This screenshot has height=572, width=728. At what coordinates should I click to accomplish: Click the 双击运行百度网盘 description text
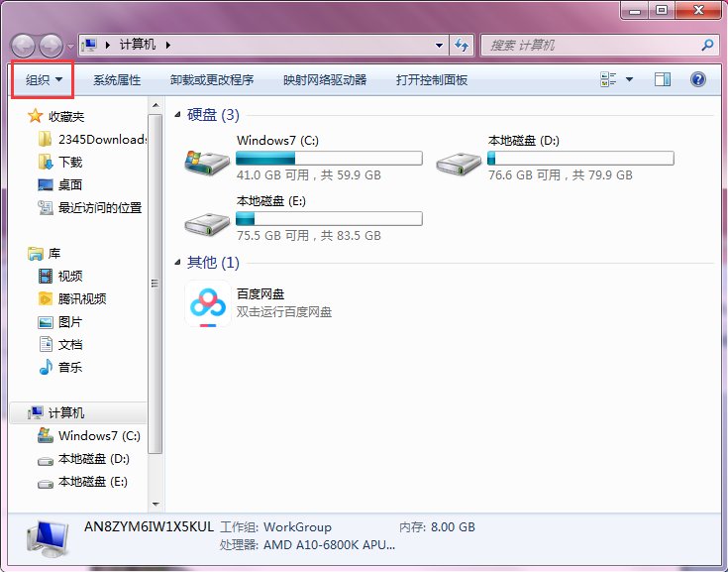284,312
